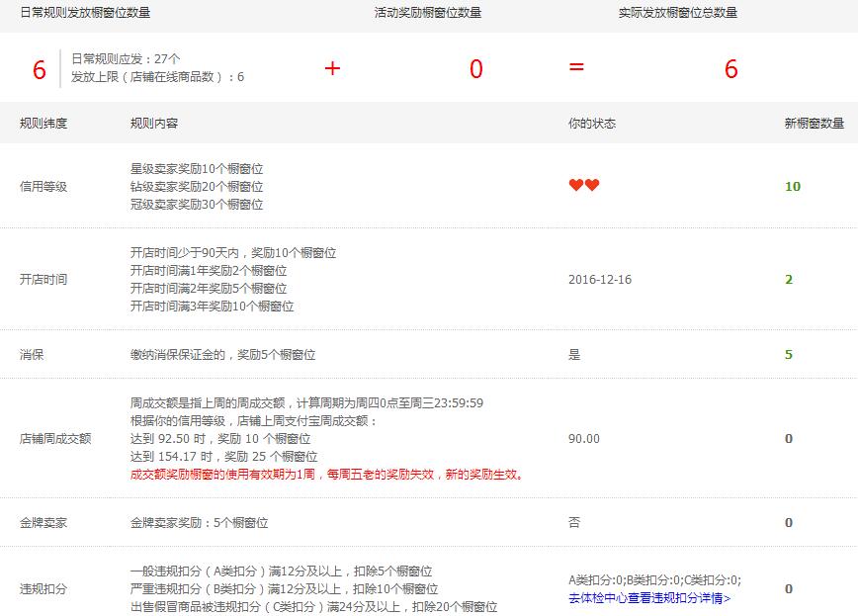This screenshot has height=616, width=858.
Task: Select the 店铺周成交额 row label
Action: (x=55, y=438)
